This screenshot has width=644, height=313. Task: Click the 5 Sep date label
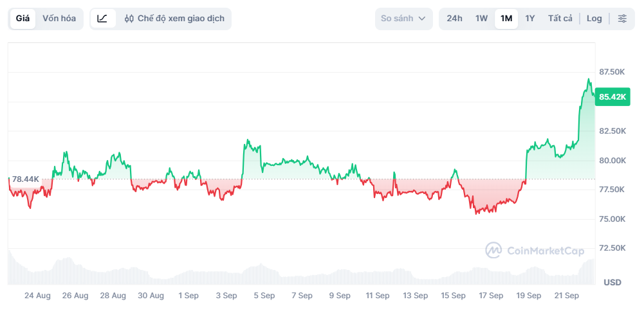click(264, 296)
